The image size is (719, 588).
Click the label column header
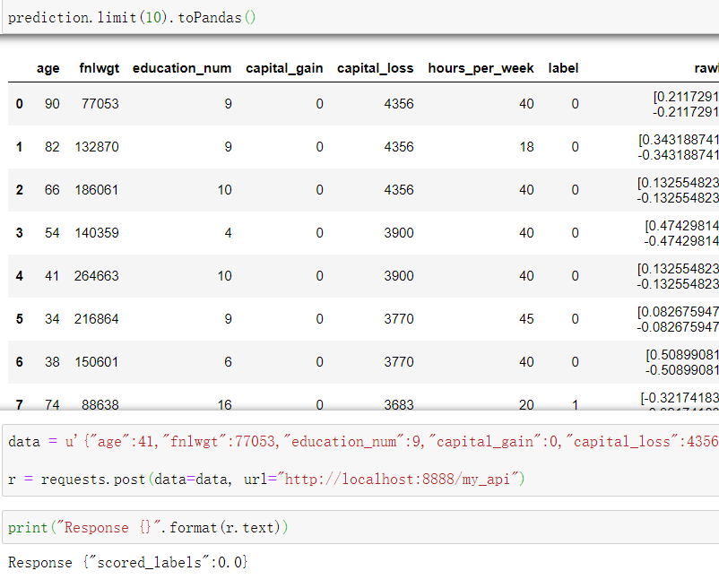tap(562, 68)
